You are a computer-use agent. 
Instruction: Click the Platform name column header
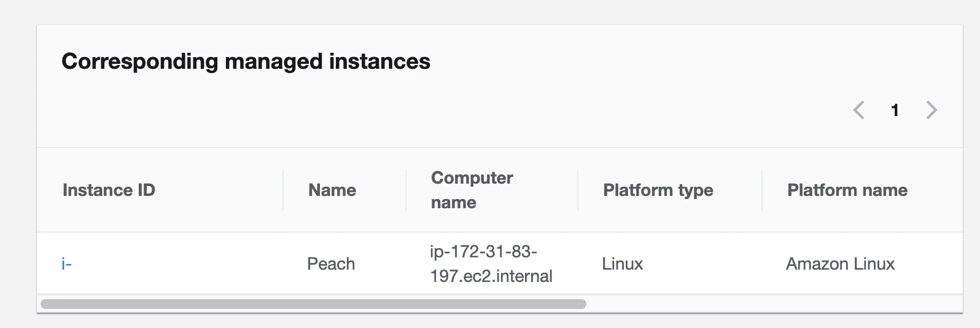(x=847, y=190)
